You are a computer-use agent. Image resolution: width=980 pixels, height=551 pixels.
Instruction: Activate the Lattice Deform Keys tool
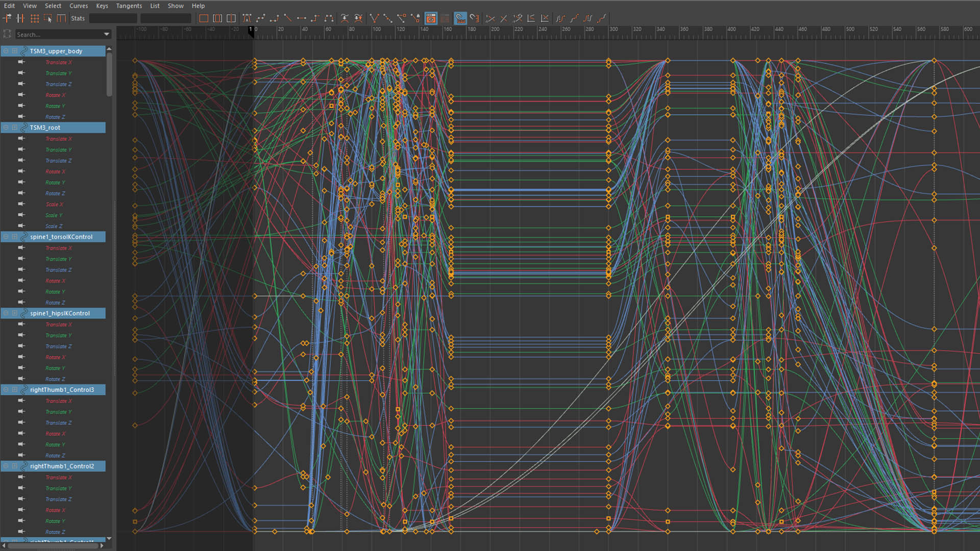coord(34,18)
